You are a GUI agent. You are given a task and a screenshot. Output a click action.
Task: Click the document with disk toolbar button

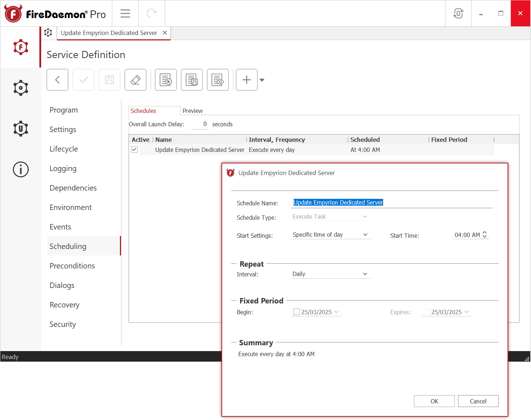point(192,80)
